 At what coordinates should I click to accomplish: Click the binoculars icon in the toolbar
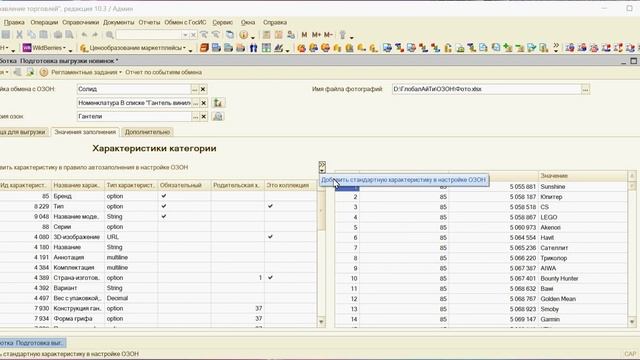coord(253,48)
